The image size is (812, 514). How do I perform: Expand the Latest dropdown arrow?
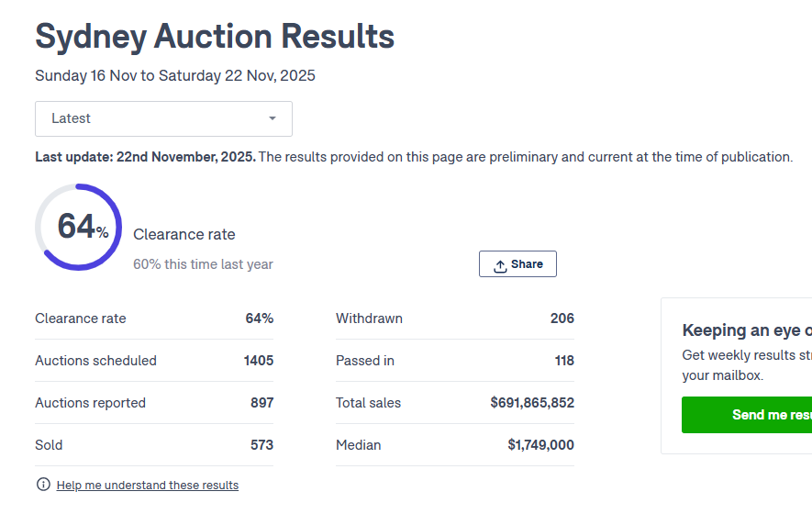(272, 119)
